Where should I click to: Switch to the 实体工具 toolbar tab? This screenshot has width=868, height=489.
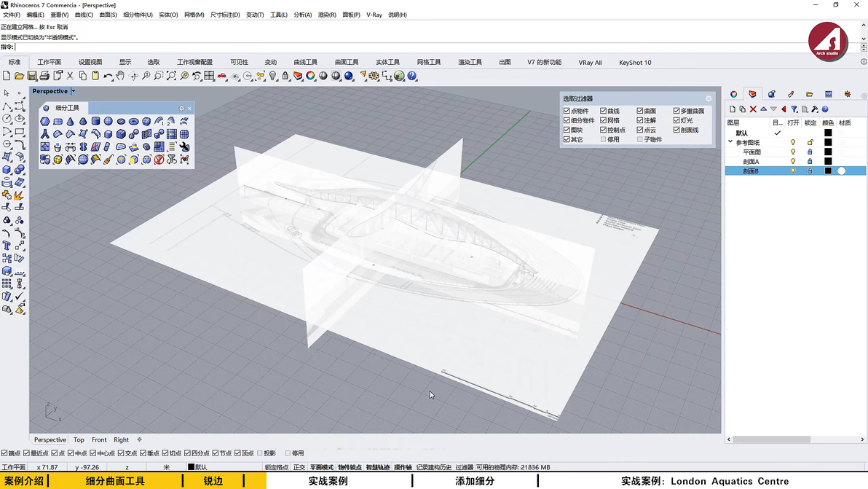387,63
